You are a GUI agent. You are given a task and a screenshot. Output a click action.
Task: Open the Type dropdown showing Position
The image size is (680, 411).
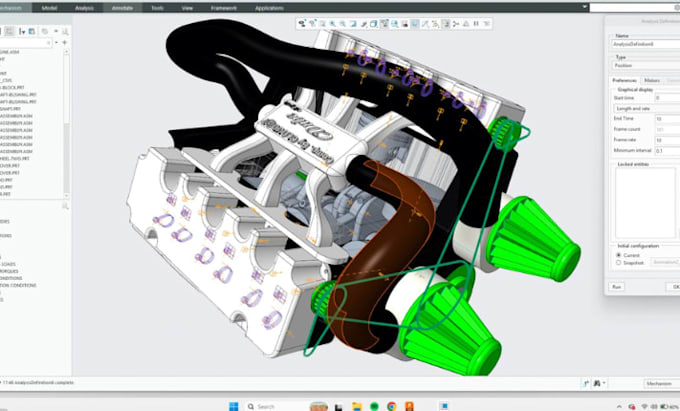[646, 65]
